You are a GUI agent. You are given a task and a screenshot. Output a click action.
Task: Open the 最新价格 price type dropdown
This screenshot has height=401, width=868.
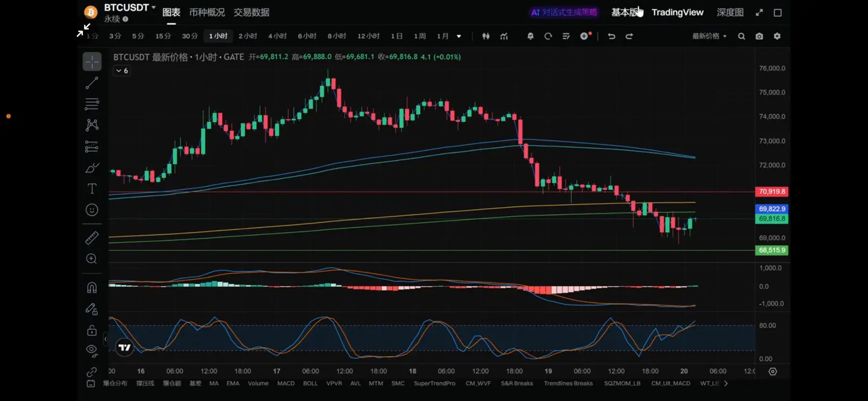pyautogui.click(x=709, y=36)
